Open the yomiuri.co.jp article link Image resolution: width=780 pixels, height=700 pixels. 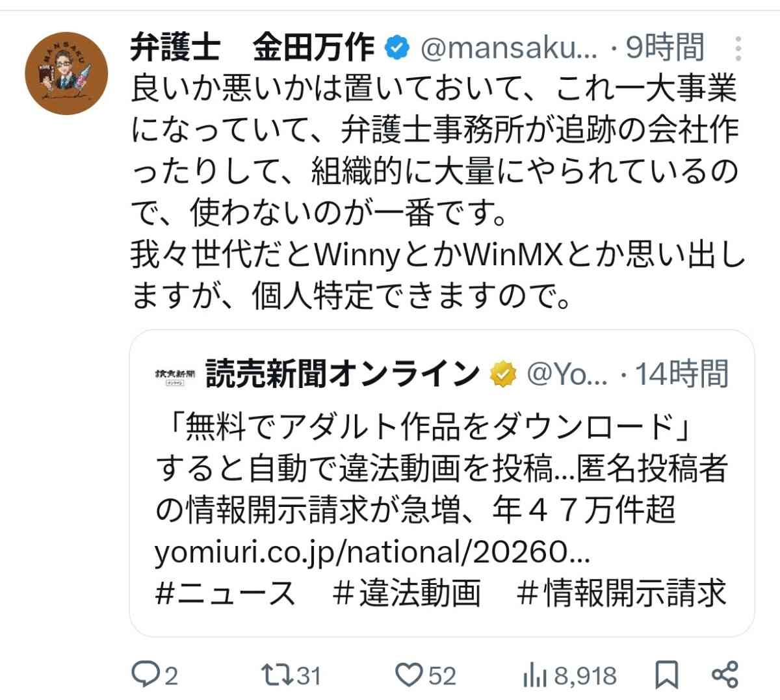pos(372,552)
